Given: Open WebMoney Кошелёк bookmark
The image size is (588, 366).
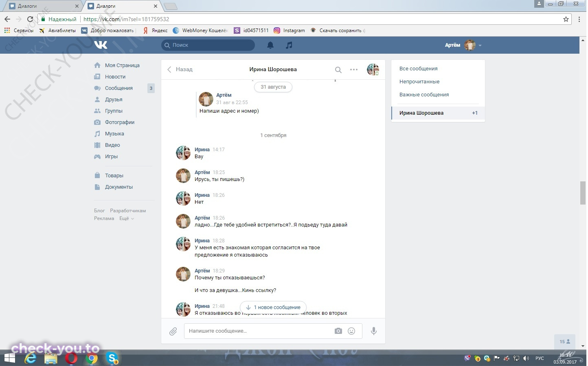Looking at the screenshot, I should pos(200,30).
